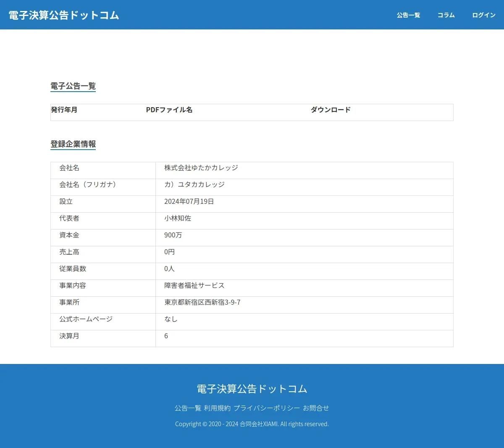Open the footer 電子決算公告ドットコム title
504x448 pixels.
(252, 389)
